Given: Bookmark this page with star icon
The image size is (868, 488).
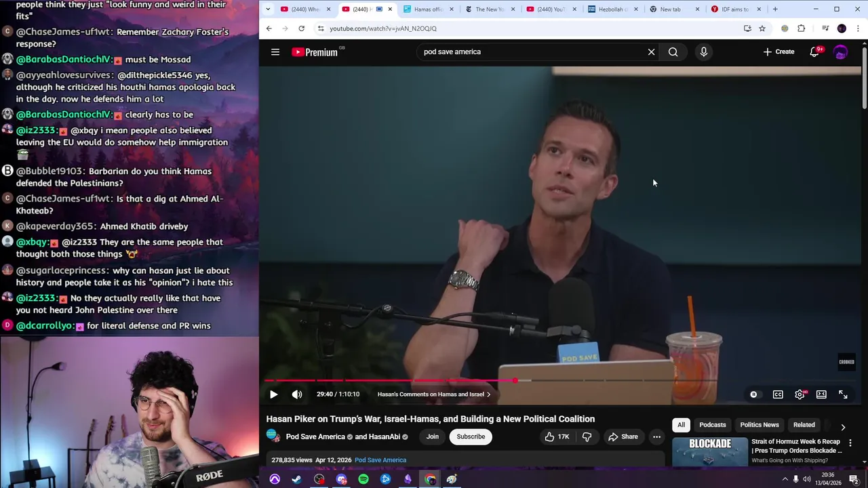Looking at the screenshot, I should [x=762, y=28].
